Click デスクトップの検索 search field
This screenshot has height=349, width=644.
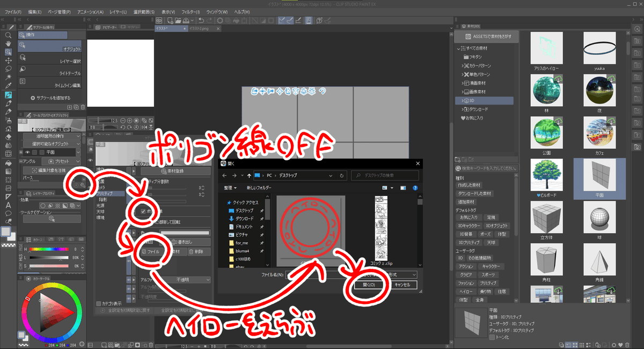(385, 176)
